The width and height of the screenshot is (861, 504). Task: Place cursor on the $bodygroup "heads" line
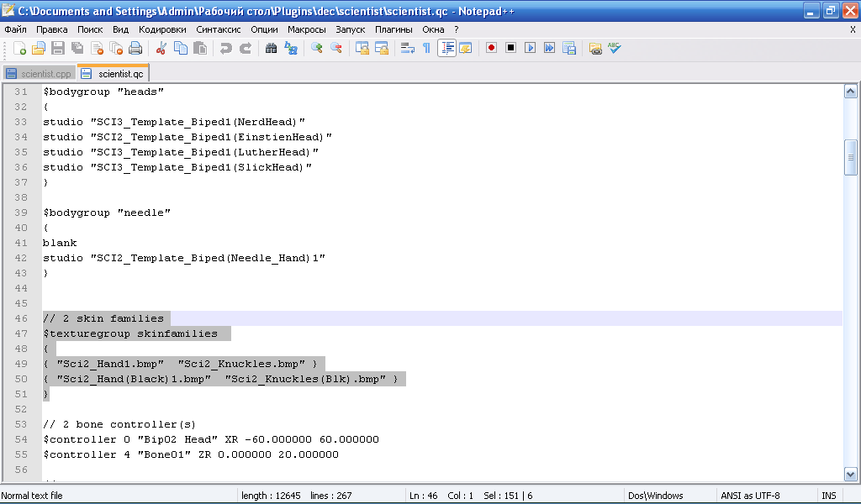pos(103,92)
